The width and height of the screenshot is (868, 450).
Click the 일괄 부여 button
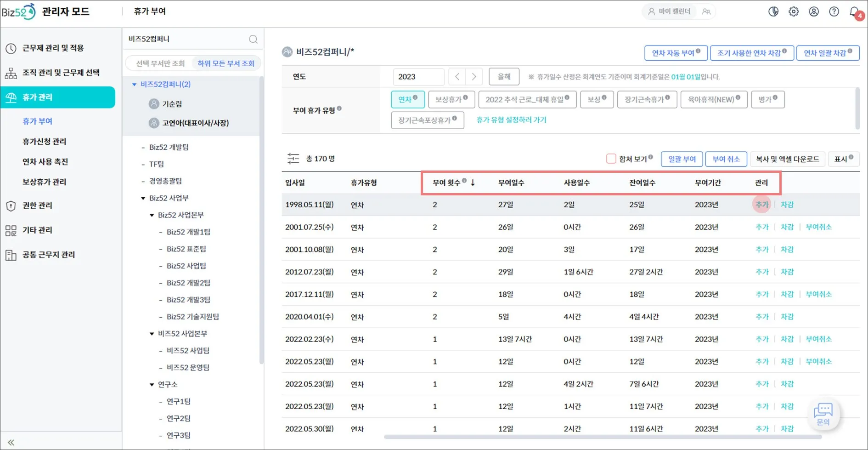click(x=682, y=159)
